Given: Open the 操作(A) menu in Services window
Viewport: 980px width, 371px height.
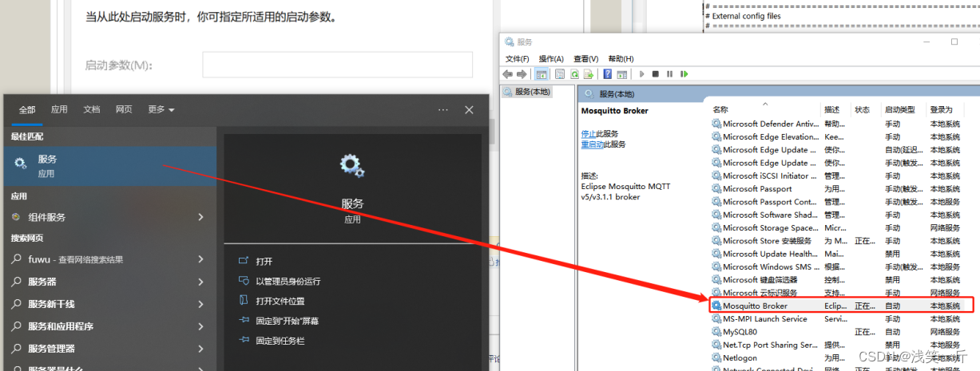Looking at the screenshot, I should click(x=551, y=58).
